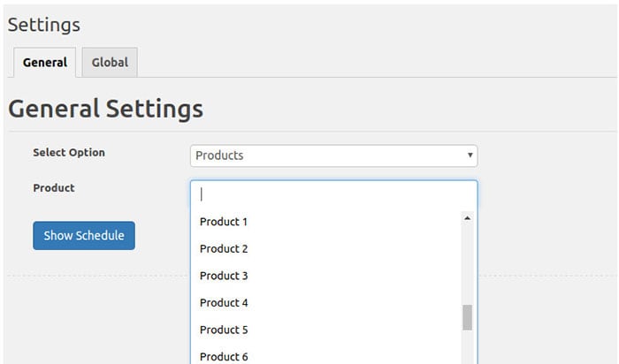Select the Product 4 entry
The image size is (619, 364).
click(224, 303)
